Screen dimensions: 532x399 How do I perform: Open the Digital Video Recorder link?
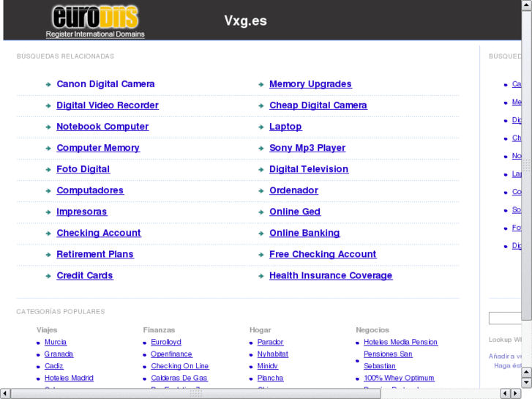[x=108, y=105]
